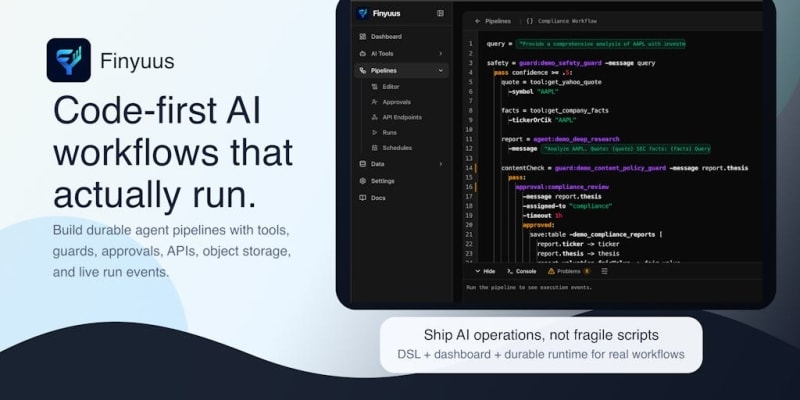Screen dimensions: 800x400
Task: Click "save:table -demo_compliance_reports" on line 21
Action: tap(595, 235)
